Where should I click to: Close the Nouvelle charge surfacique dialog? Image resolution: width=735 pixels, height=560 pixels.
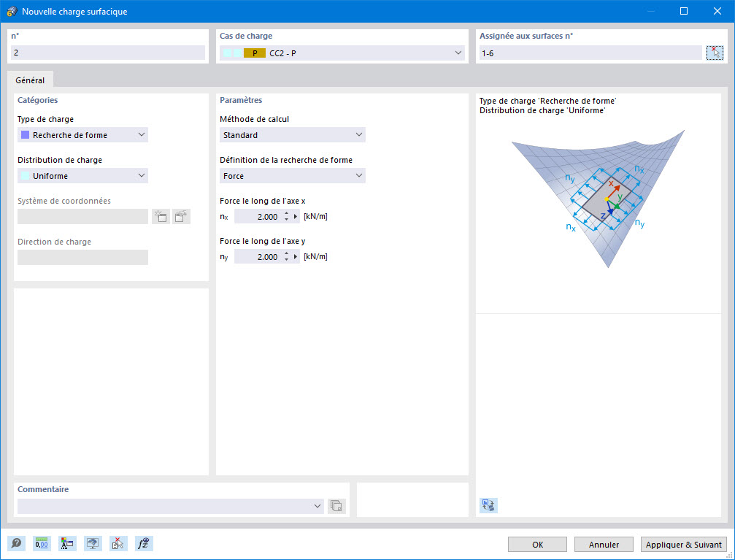coord(717,11)
